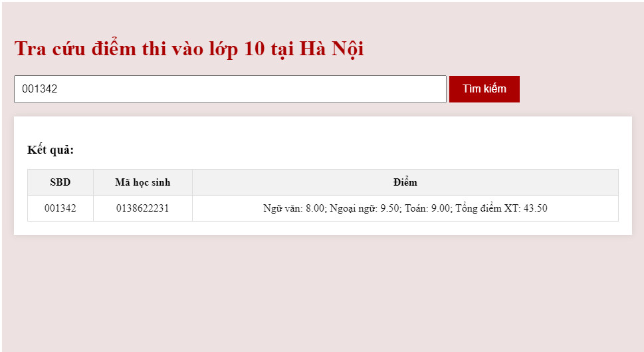644x352 pixels.
Task: Click the Mã học sinh column header
Action: click(142, 182)
